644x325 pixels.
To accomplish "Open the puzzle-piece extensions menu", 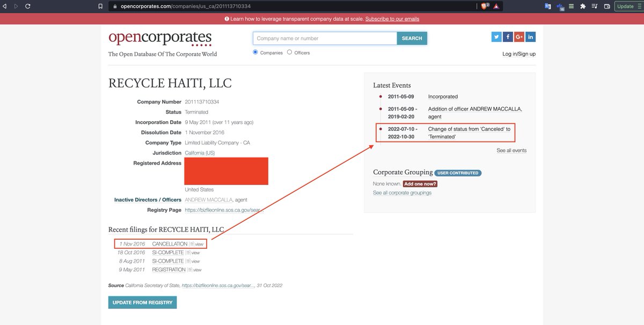I will pos(583,6).
